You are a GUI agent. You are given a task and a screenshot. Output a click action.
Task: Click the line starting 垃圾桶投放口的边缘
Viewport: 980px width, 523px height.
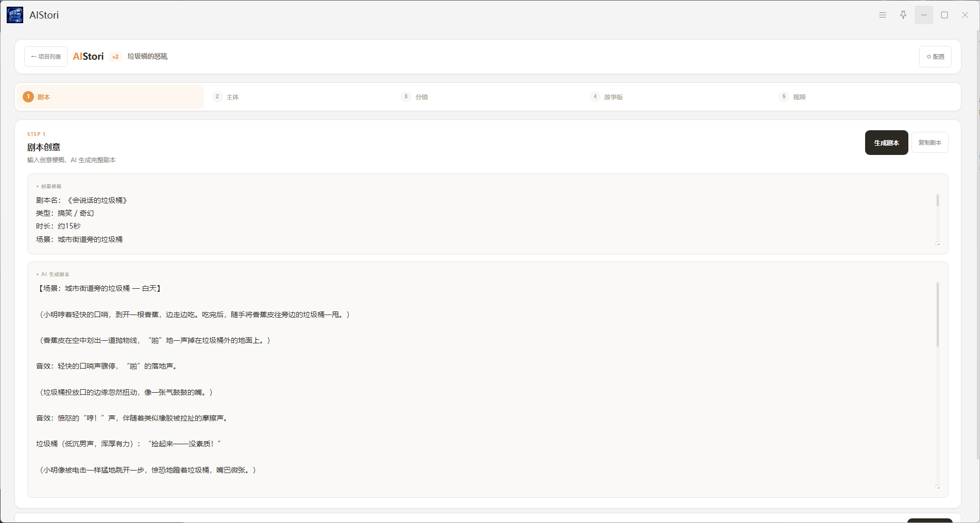tap(126, 392)
